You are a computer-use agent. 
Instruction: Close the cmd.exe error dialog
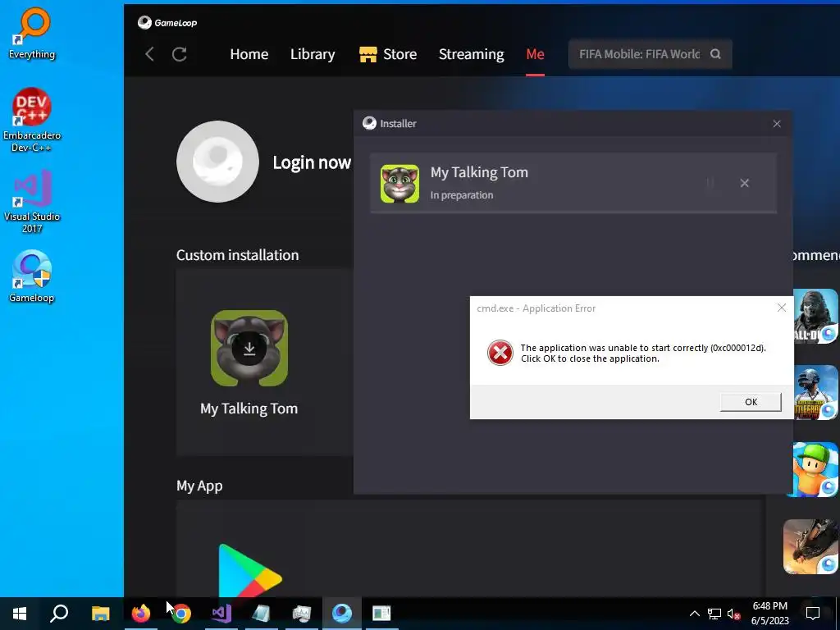pos(782,308)
